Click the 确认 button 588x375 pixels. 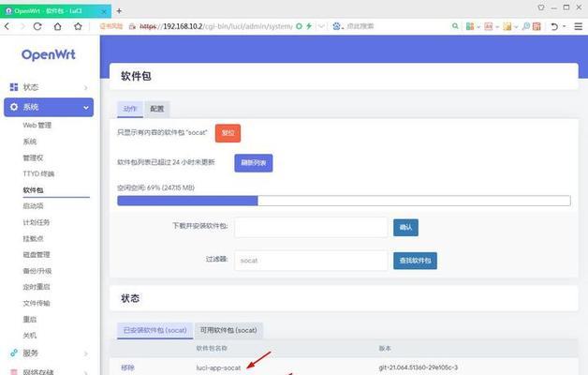click(x=405, y=228)
